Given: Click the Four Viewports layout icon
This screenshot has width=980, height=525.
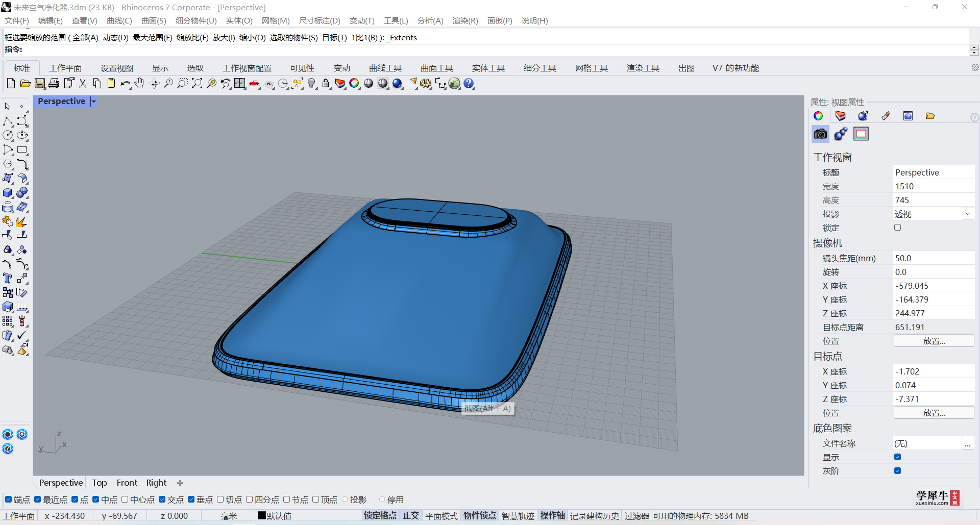Looking at the screenshot, I should (240, 83).
